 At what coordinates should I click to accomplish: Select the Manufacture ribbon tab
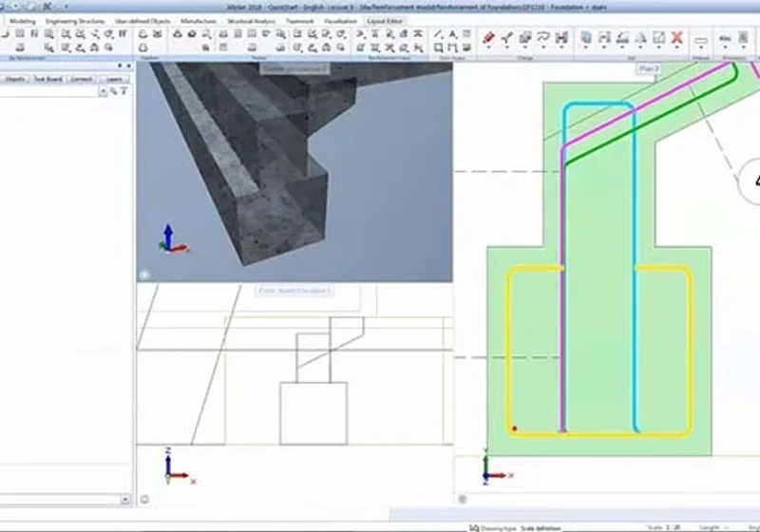click(199, 21)
